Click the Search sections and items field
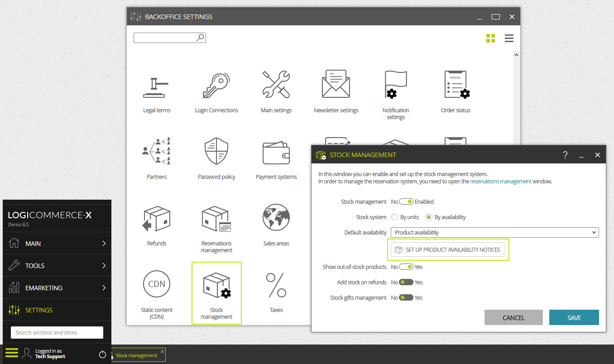The width and height of the screenshot is (614, 364). [x=57, y=332]
